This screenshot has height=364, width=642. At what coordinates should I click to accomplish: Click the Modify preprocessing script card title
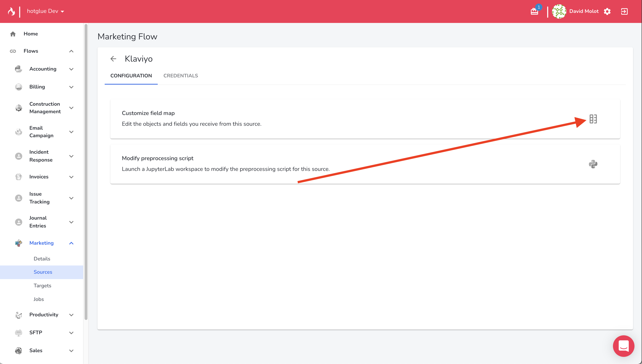pyautogui.click(x=158, y=158)
